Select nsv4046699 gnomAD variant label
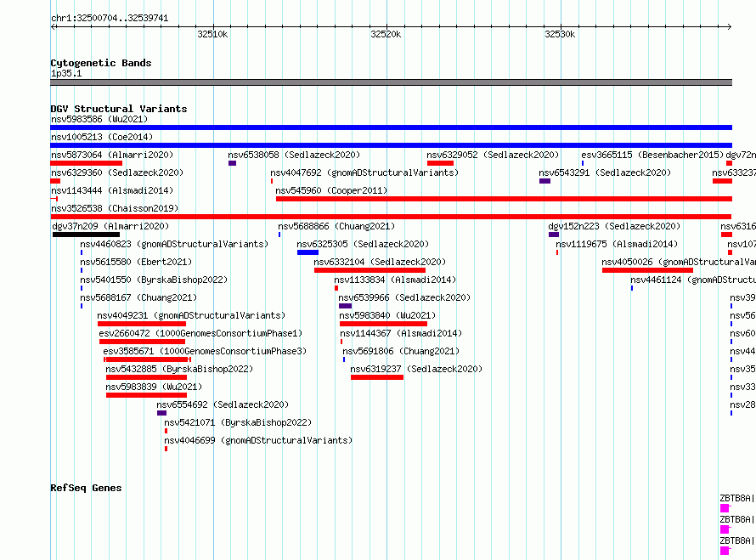The height and width of the screenshot is (560, 756). (258, 440)
